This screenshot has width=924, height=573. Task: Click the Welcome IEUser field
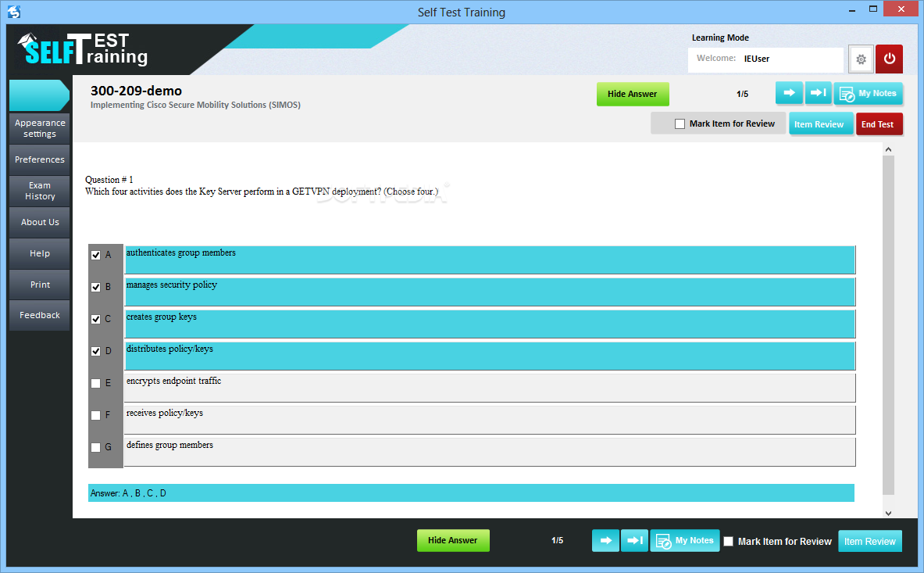point(765,59)
